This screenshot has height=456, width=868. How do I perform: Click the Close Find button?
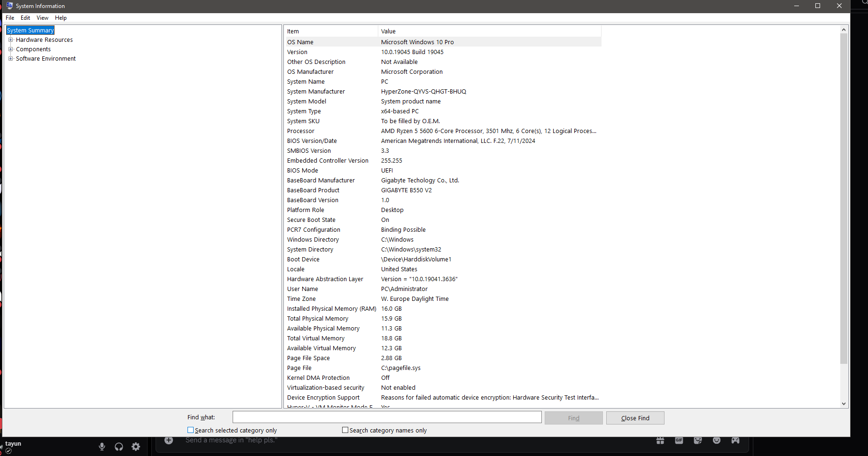(x=635, y=418)
